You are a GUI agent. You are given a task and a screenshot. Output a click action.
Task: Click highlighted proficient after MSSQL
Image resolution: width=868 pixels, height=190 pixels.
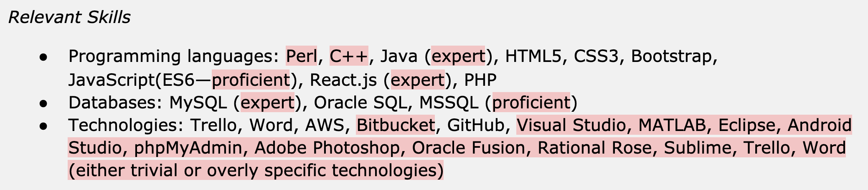point(531,102)
